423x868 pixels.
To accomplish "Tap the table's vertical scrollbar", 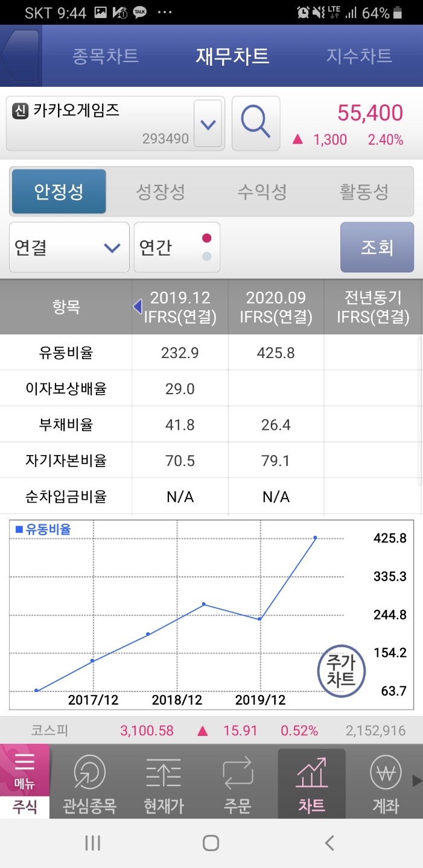I will pos(420,410).
